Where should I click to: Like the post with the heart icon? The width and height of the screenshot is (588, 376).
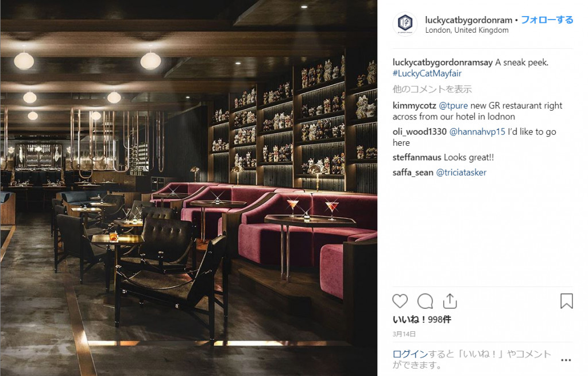click(x=400, y=301)
